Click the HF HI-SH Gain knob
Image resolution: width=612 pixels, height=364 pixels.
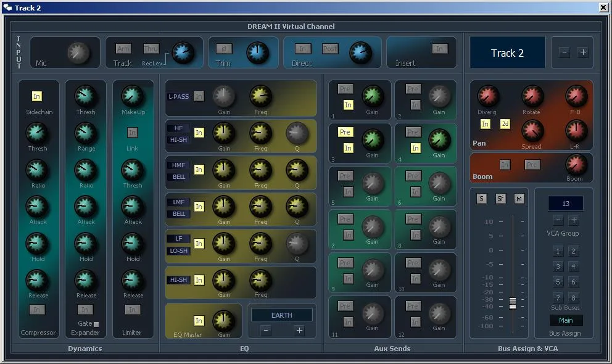point(224,133)
